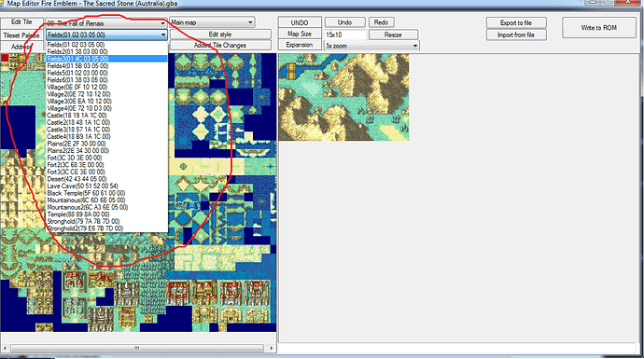The height and width of the screenshot is (359, 644).
Task: Click the UNDO button
Action: pos(300,22)
